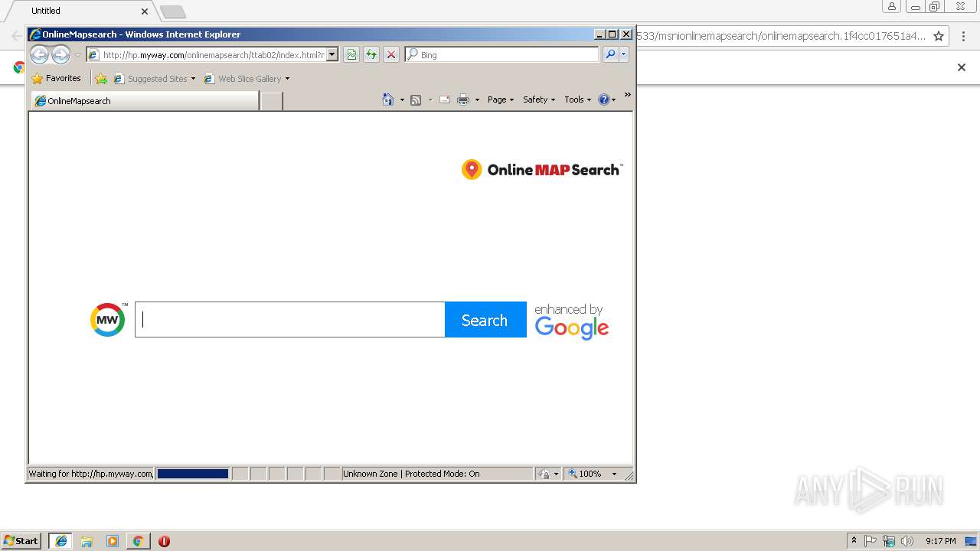Click the Action Center flag icon
The image size is (980, 551).
tap(871, 541)
